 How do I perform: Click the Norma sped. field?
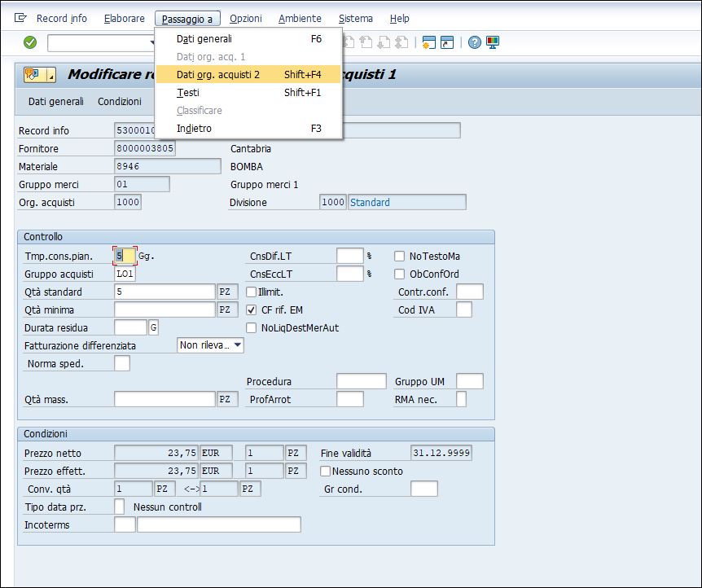[122, 363]
